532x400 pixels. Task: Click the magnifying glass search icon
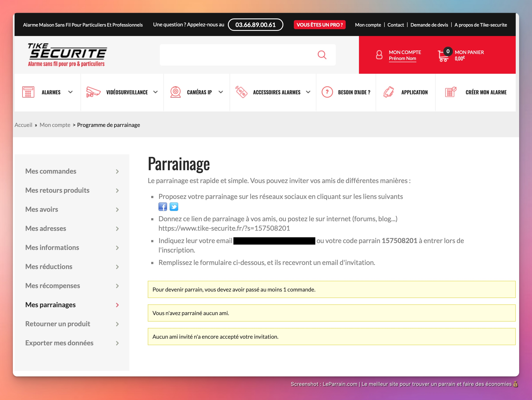[x=322, y=55]
